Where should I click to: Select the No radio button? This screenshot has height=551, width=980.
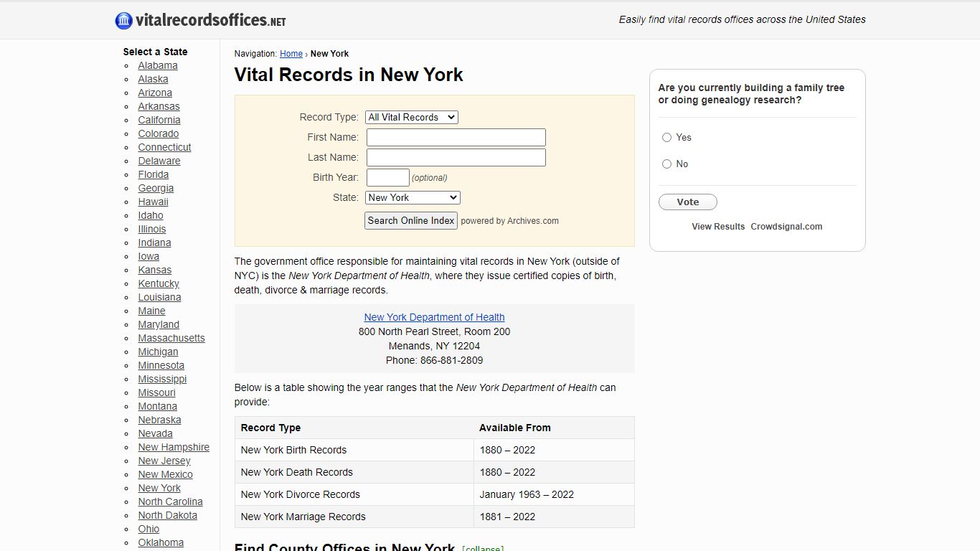[666, 164]
